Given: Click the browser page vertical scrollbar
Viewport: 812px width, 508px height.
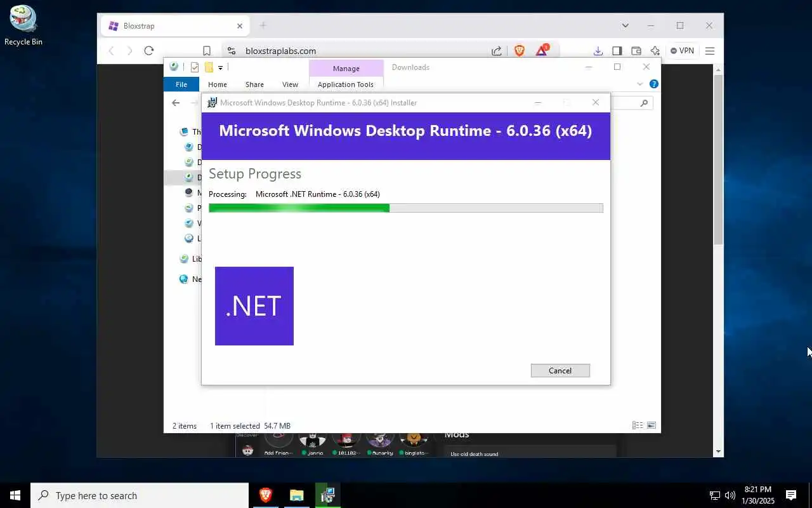Looking at the screenshot, I should pos(718,159).
